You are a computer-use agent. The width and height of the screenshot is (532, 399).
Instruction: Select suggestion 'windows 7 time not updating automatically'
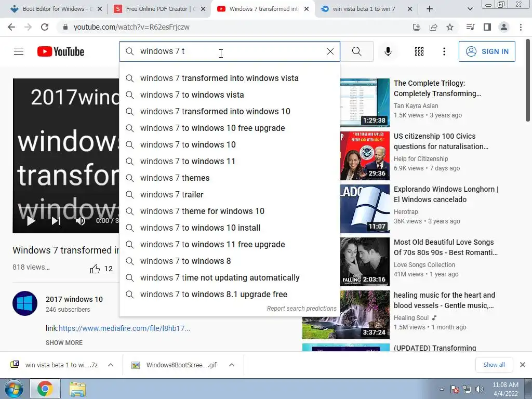click(x=229, y=278)
